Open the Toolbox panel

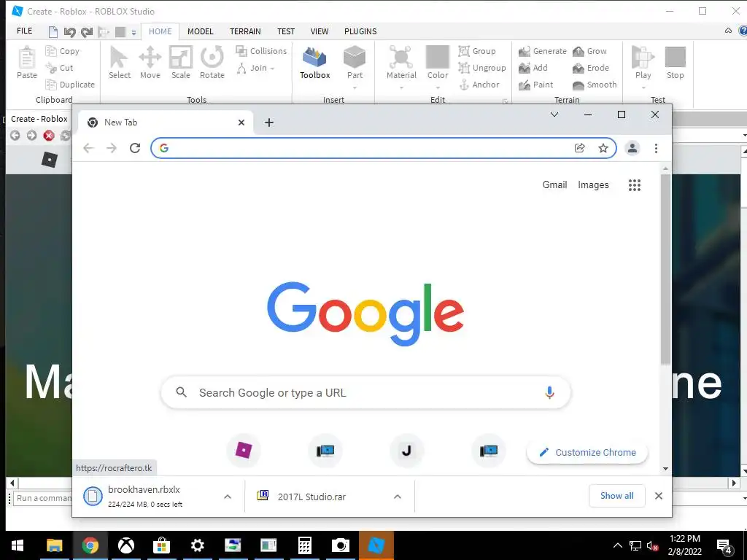(x=315, y=63)
